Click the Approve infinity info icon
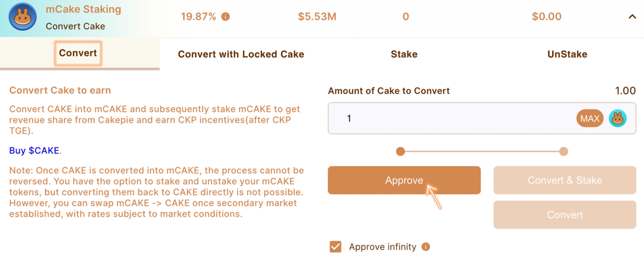 click(x=426, y=247)
